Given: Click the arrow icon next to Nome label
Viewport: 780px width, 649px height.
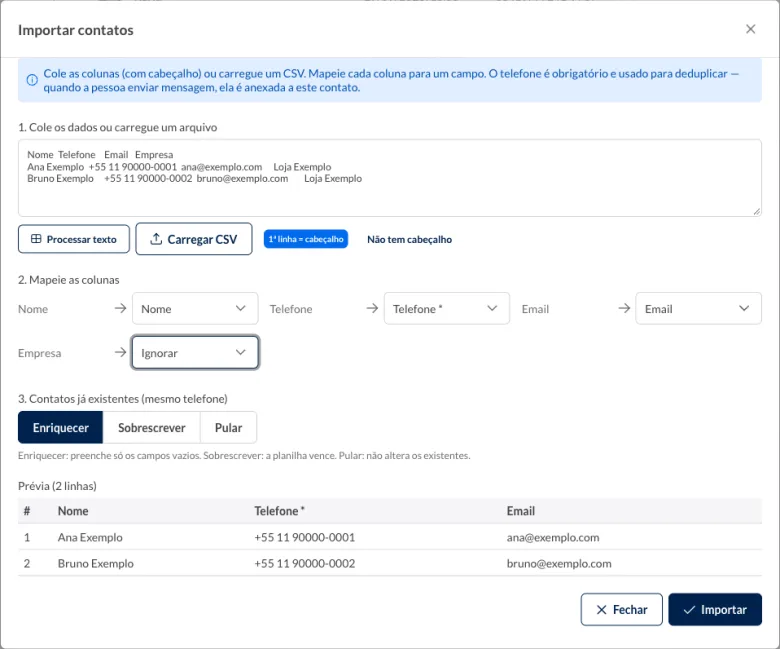Looking at the screenshot, I should pos(120,308).
